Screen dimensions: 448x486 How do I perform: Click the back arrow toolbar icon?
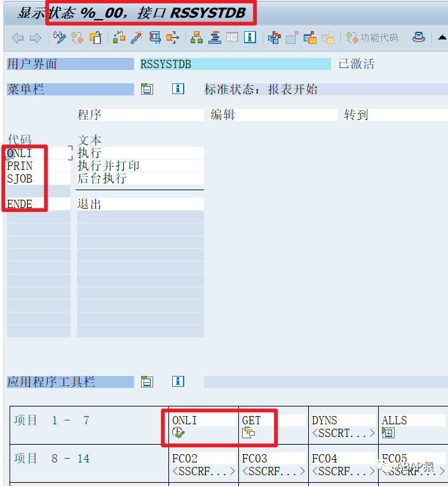point(17,38)
